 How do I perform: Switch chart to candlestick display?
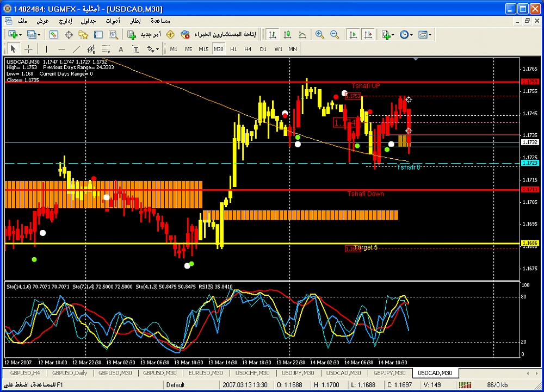(287, 35)
